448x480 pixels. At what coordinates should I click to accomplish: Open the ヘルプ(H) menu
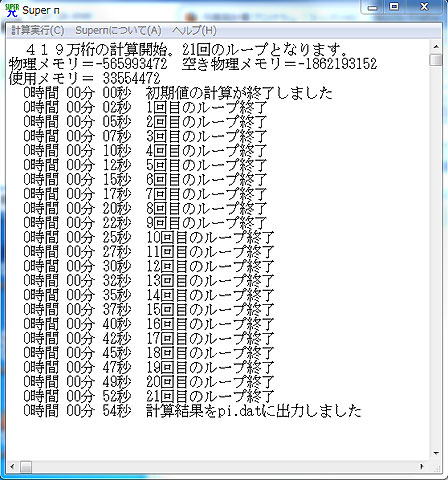(194, 31)
